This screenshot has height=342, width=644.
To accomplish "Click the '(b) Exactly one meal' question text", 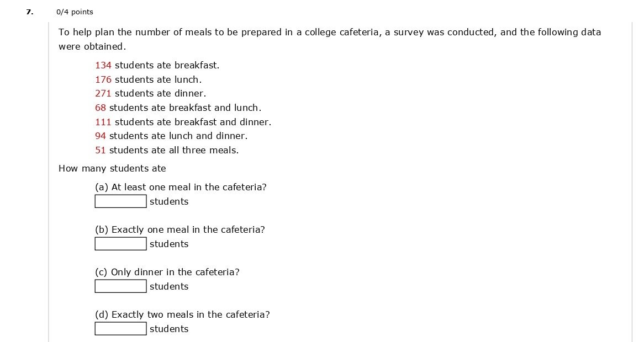I will [180, 229].
